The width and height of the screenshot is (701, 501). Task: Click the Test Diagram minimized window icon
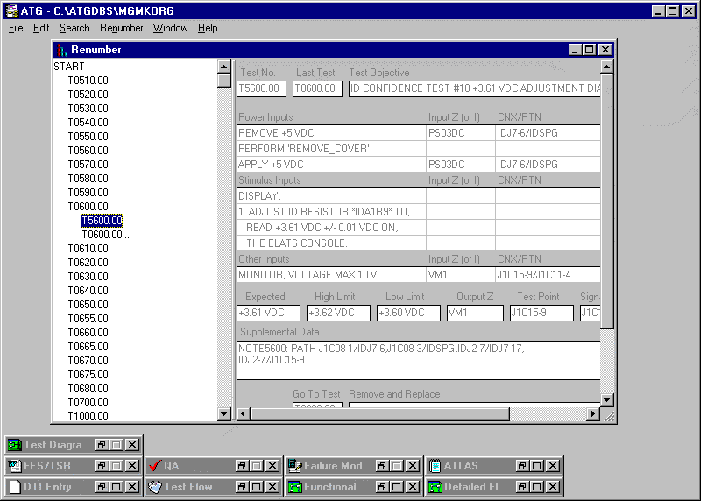pyautogui.click(x=14, y=445)
